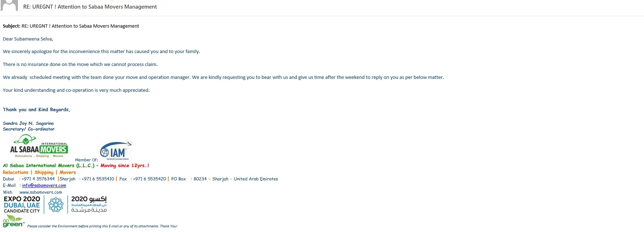This screenshot has height=232, width=644.
Task: Click the Go Green leaf logo
Action: (13, 222)
